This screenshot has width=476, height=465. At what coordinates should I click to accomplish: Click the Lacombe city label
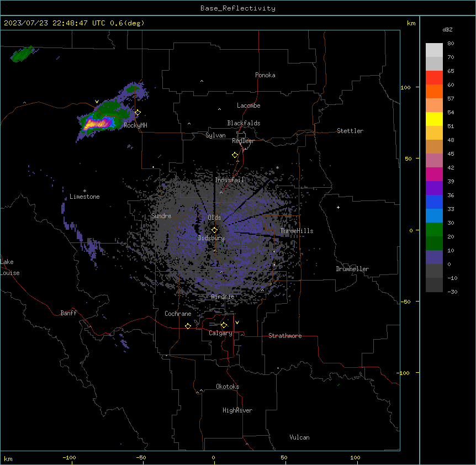point(248,105)
